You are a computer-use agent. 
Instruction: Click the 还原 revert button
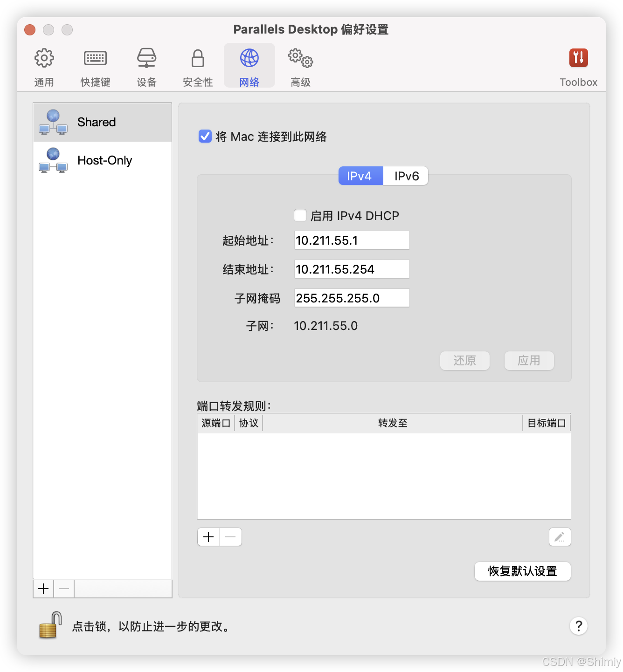tap(464, 360)
